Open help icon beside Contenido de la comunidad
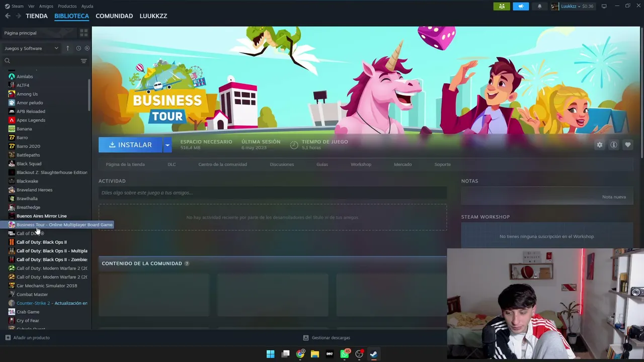 click(x=187, y=263)
